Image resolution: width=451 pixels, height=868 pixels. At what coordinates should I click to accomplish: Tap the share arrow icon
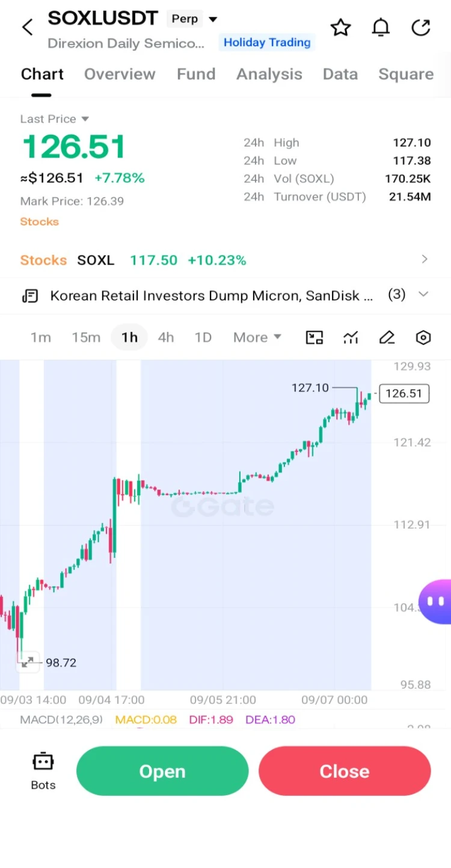pos(421,28)
